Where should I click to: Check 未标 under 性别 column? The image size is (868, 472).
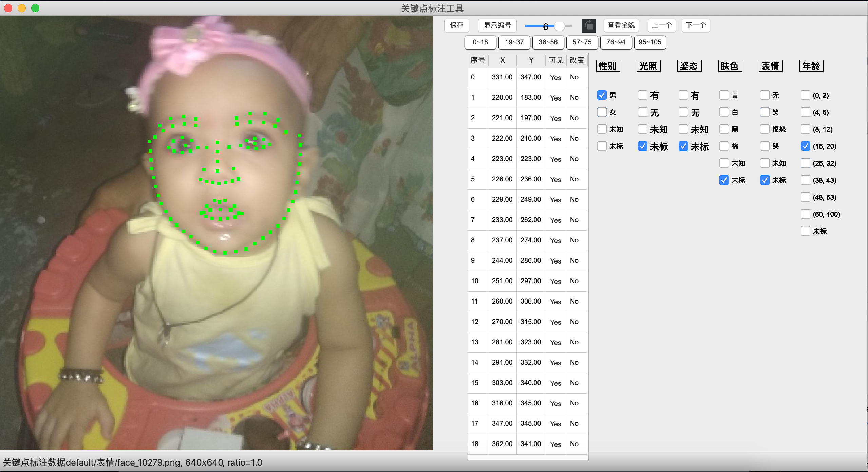(602, 146)
